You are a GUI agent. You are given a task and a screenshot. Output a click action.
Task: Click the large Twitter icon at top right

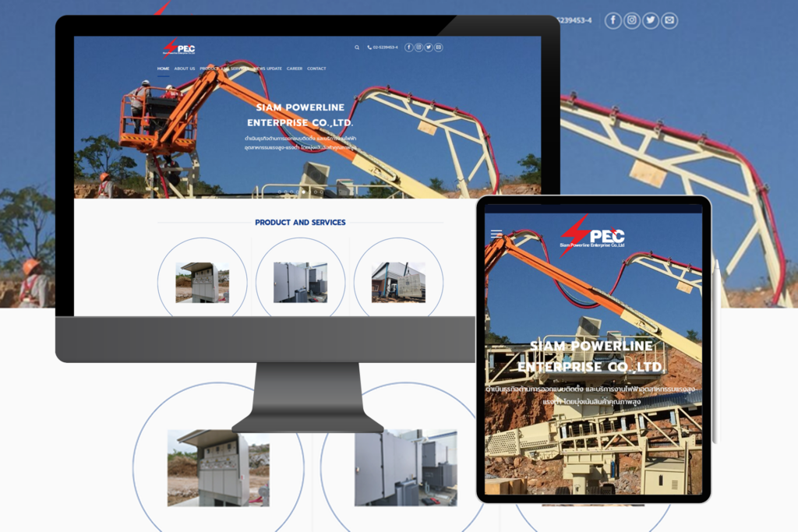point(651,20)
